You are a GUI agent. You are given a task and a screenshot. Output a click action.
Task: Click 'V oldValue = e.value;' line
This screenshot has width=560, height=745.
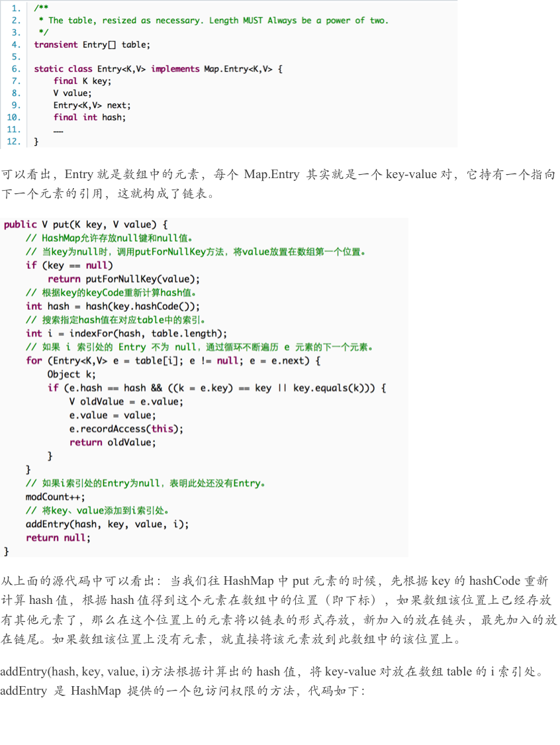click(126, 401)
